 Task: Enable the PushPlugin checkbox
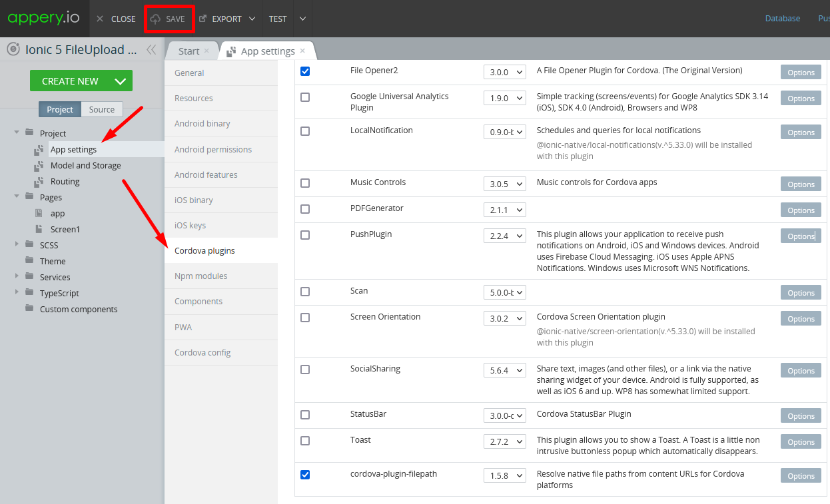(x=305, y=235)
